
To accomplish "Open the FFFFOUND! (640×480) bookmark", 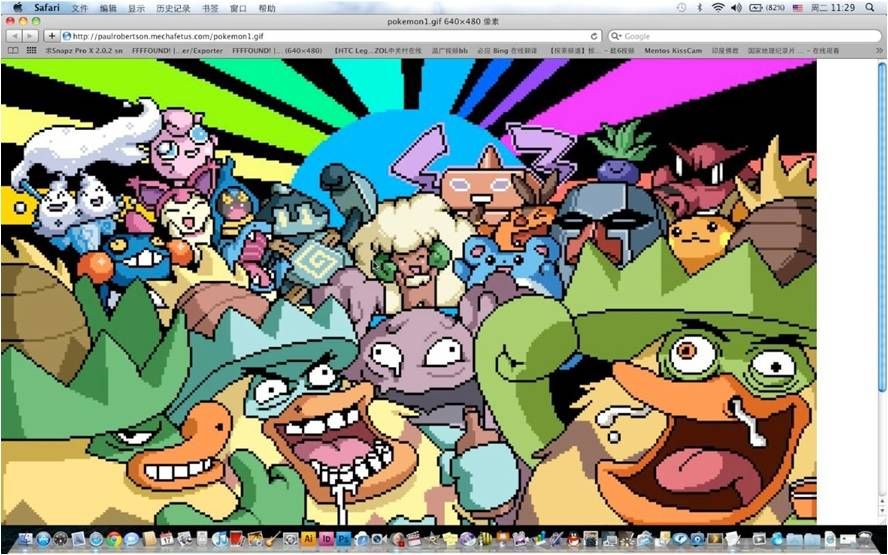I will coord(277,50).
